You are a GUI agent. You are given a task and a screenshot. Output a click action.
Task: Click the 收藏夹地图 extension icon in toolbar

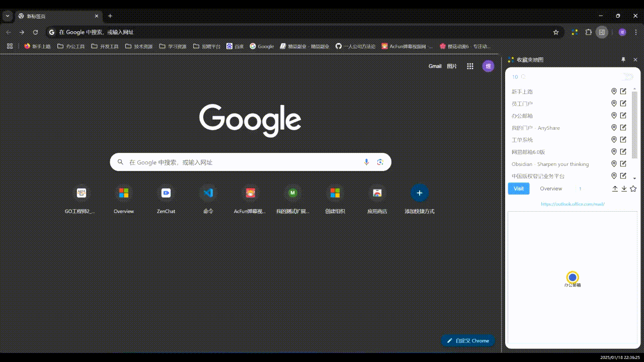tap(574, 32)
